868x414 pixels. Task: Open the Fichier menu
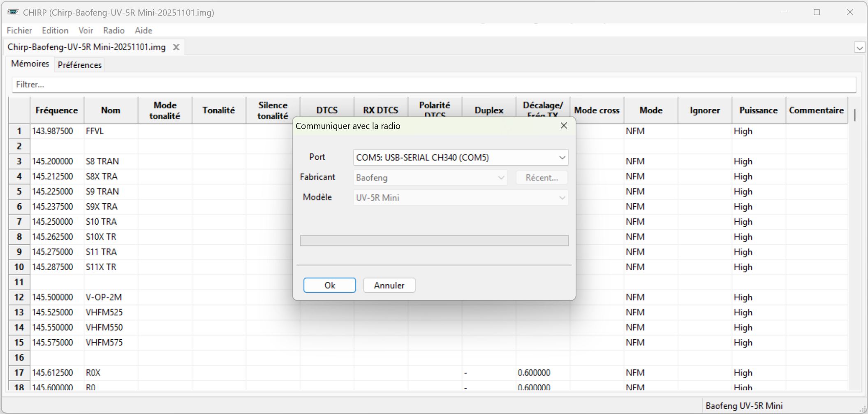pyautogui.click(x=19, y=30)
